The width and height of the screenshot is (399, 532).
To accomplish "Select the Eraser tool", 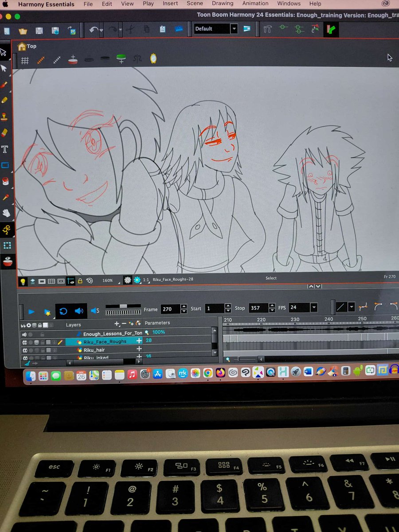I will click(x=4, y=133).
